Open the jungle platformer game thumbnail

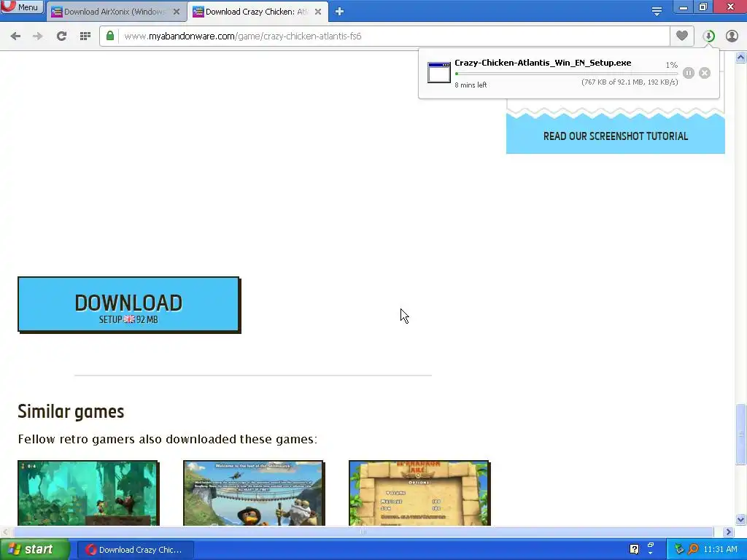(88, 493)
